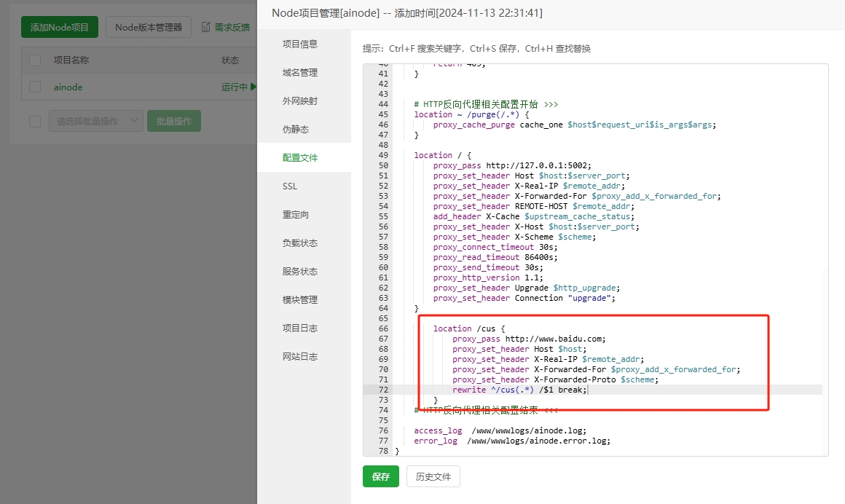Click the proxy_set_header X-Forwarded-Proto $scheme line

555,380
